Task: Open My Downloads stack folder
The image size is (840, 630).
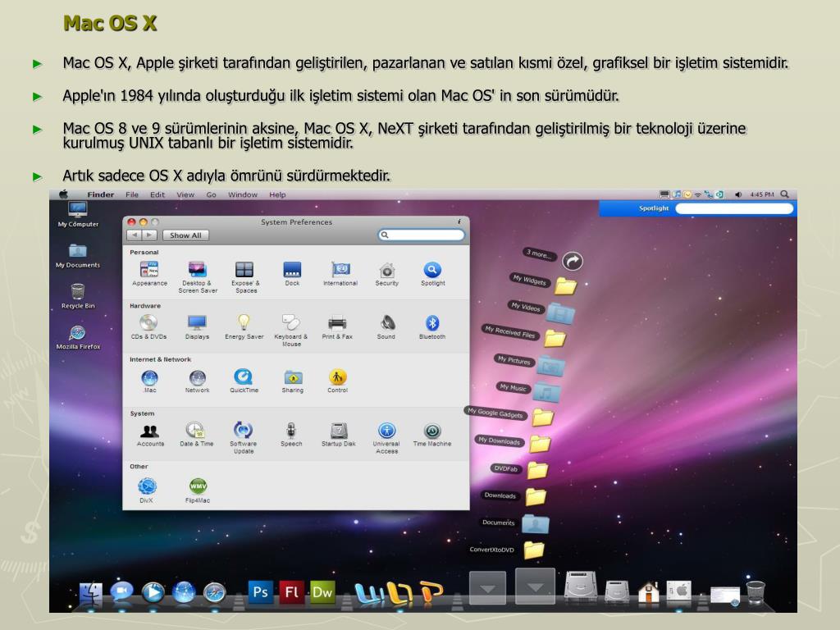Action: (x=540, y=444)
